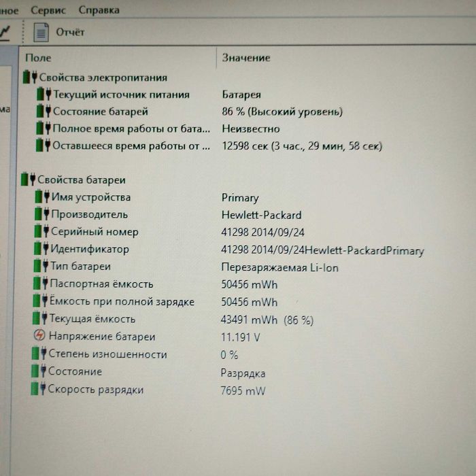Click icon next to Полное время работы
The height and width of the screenshot is (476, 476).
point(44,128)
